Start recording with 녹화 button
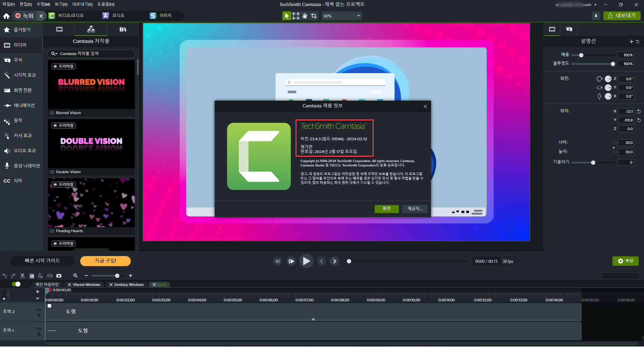This screenshot has width=644, height=347. [24, 16]
